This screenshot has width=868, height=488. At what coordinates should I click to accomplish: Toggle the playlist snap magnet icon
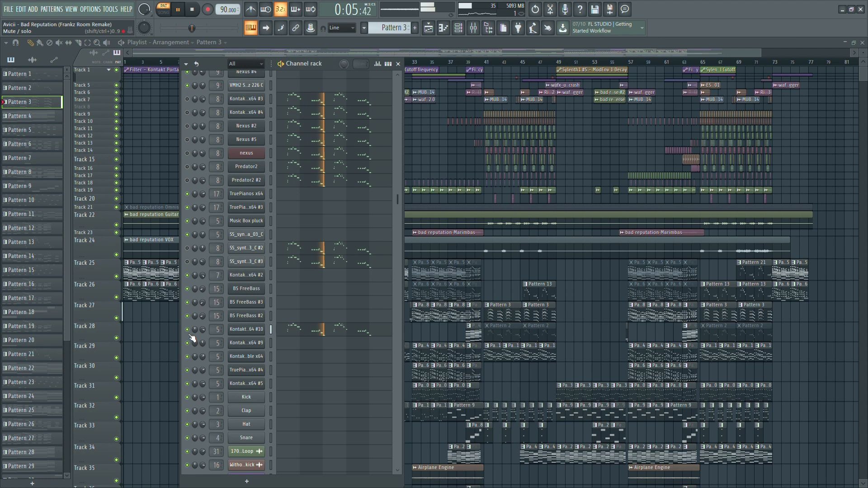point(16,42)
